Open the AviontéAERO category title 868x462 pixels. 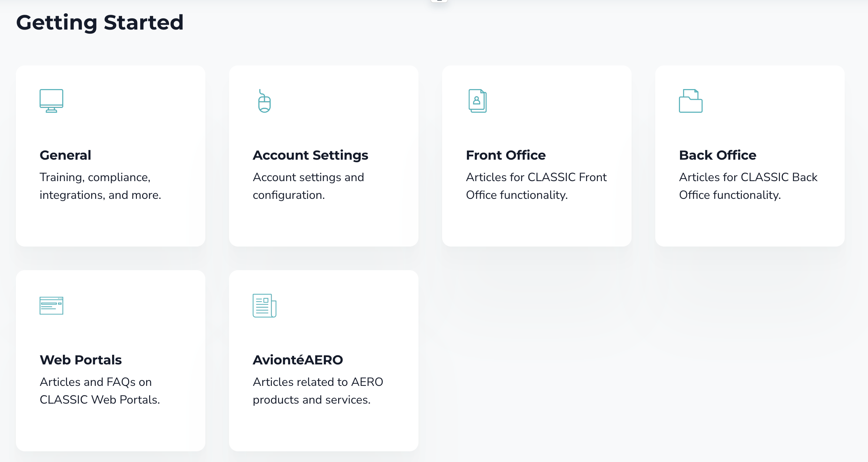[x=298, y=360]
